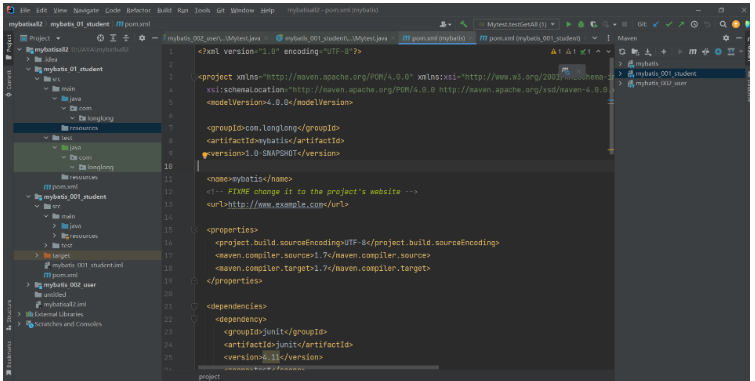The width and height of the screenshot is (755, 381).
Task: Add Maven project plus icon
Action: 664,52
